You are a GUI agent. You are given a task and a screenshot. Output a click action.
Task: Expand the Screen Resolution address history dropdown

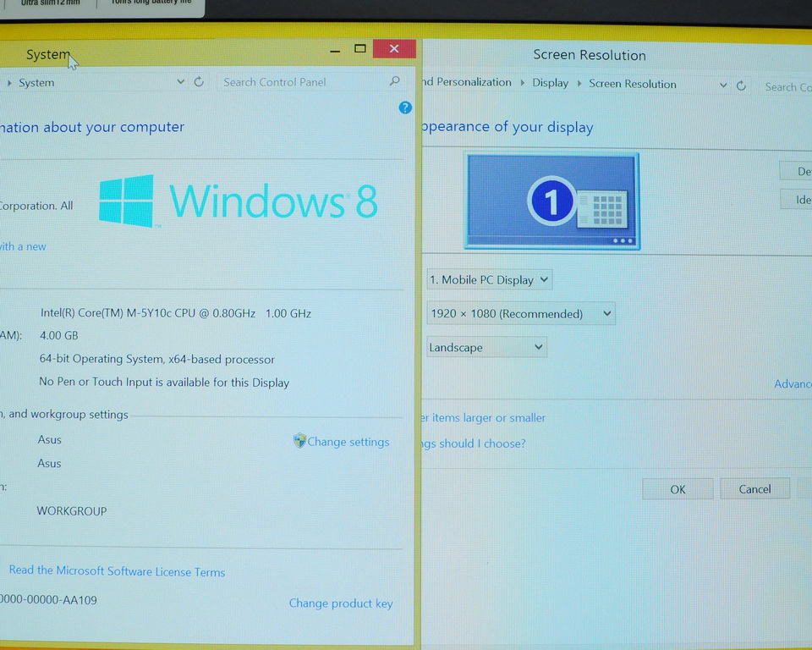(723, 85)
